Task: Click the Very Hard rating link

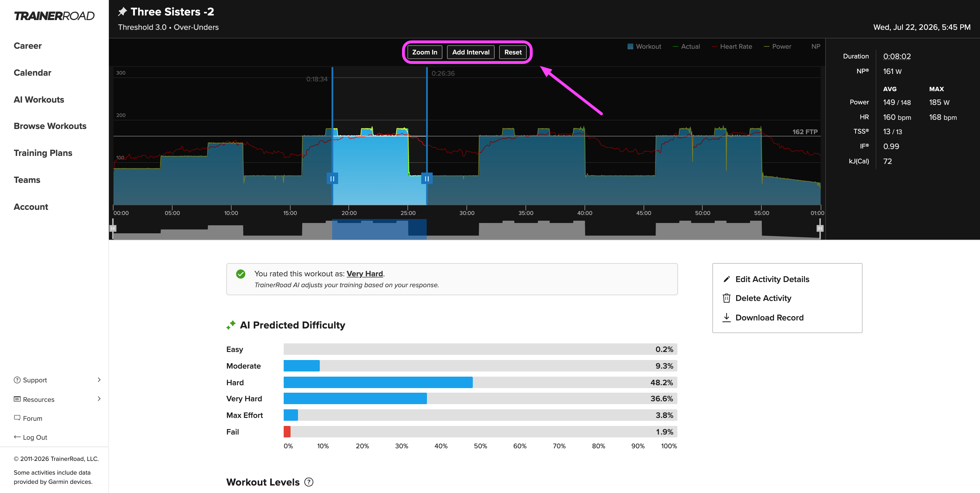Action: click(364, 273)
